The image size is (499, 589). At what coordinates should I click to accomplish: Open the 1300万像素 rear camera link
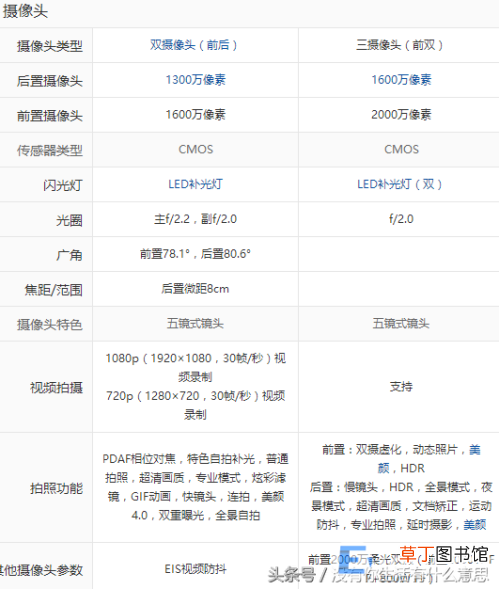[195, 80]
